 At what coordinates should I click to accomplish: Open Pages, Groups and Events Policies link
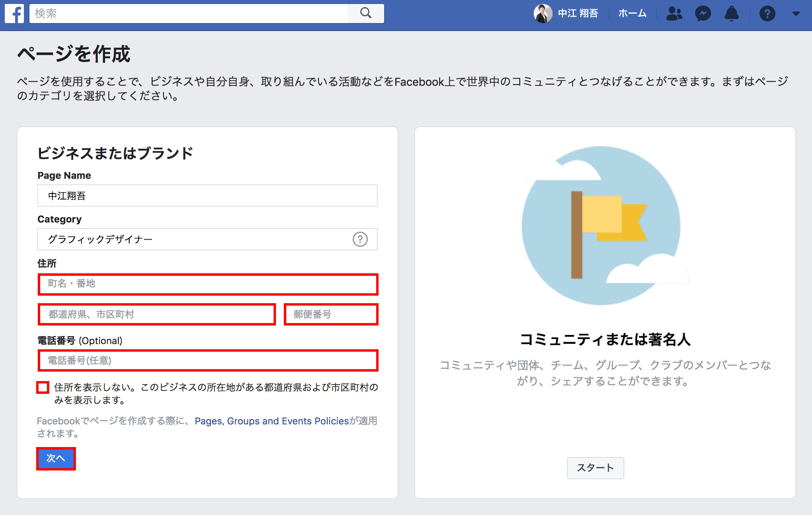tap(272, 421)
